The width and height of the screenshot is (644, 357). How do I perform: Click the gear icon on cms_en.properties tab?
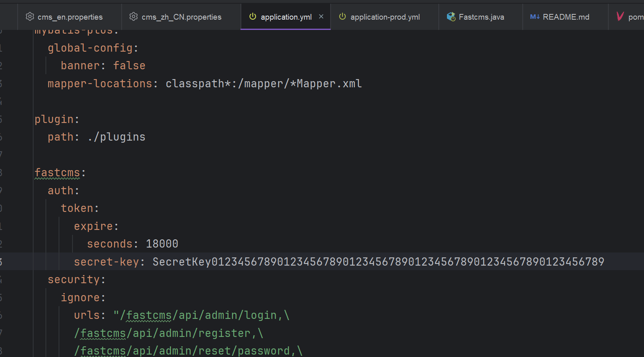(x=30, y=16)
